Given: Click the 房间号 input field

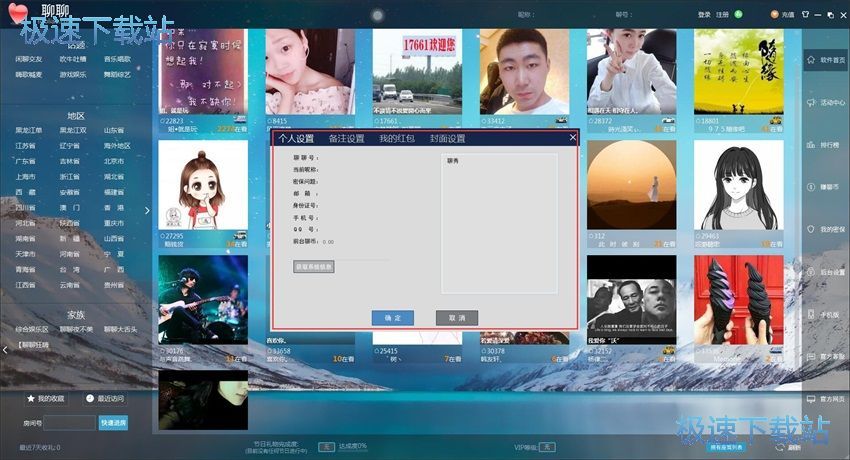Looking at the screenshot, I should pyautogui.click(x=69, y=423).
